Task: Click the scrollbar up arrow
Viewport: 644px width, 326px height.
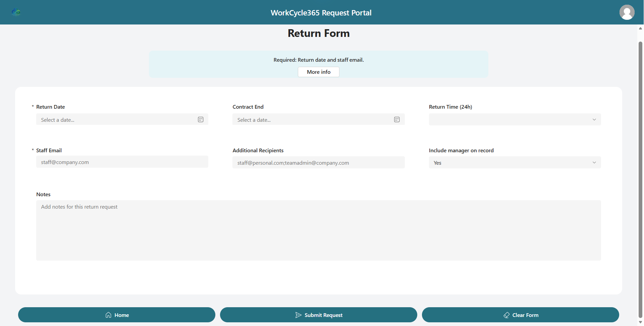Action: coord(640,29)
